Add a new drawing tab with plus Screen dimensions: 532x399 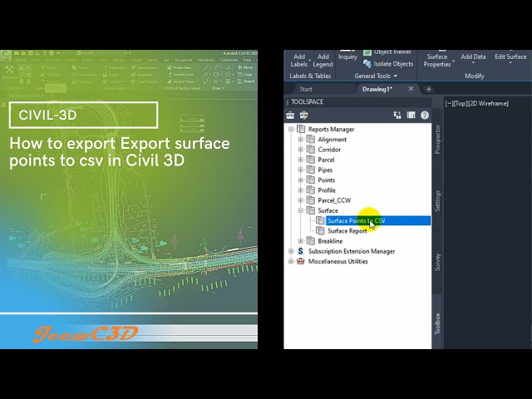pos(429,89)
